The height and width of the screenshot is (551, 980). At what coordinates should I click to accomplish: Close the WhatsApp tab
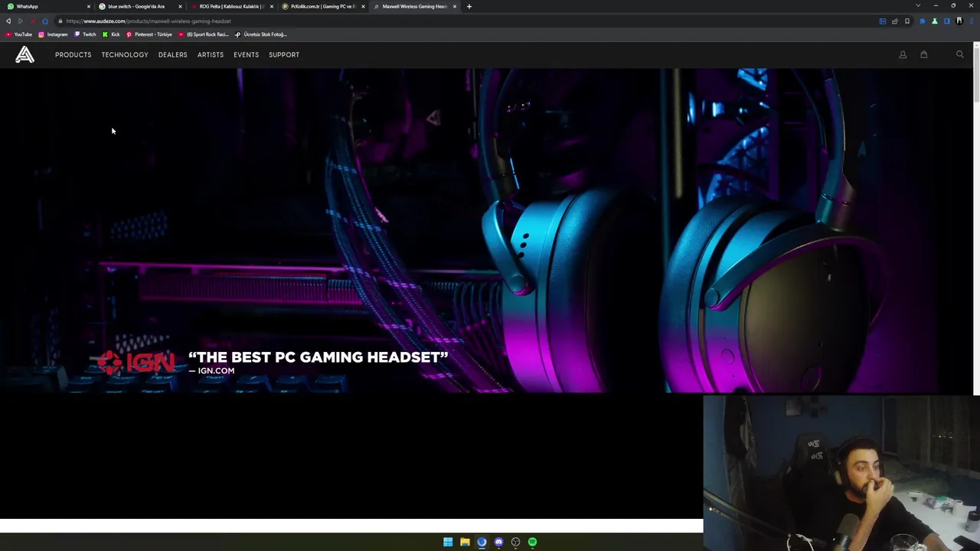[x=88, y=6]
